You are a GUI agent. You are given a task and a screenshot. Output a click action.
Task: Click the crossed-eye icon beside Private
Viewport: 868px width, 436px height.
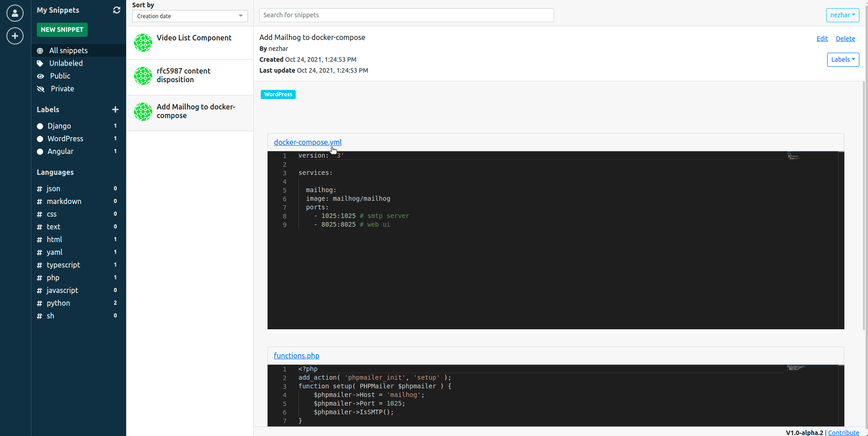tap(41, 89)
